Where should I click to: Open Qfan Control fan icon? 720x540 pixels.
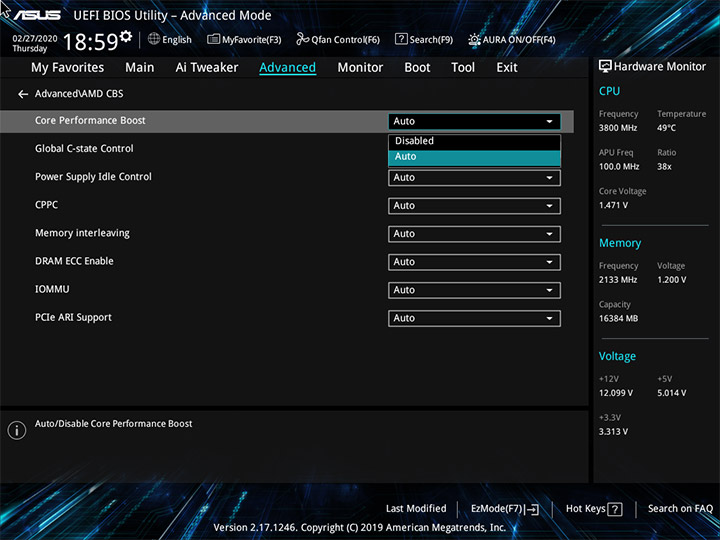[302, 39]
